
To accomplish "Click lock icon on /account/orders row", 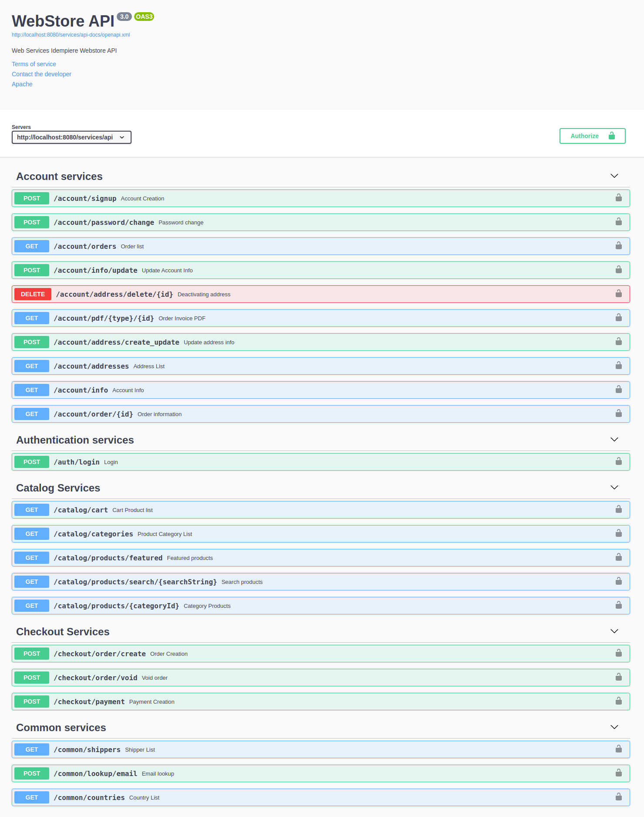I will [x=618, y=246].
